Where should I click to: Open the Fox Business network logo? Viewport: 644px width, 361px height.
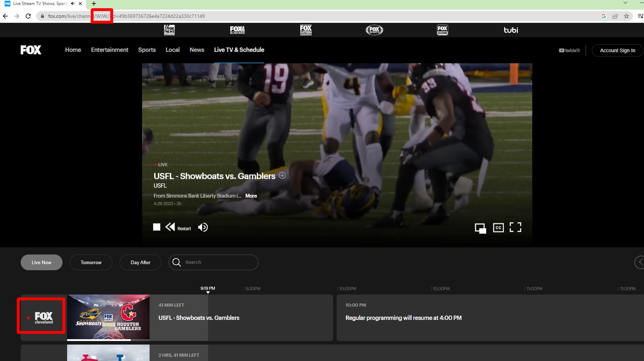click(237, 30)
